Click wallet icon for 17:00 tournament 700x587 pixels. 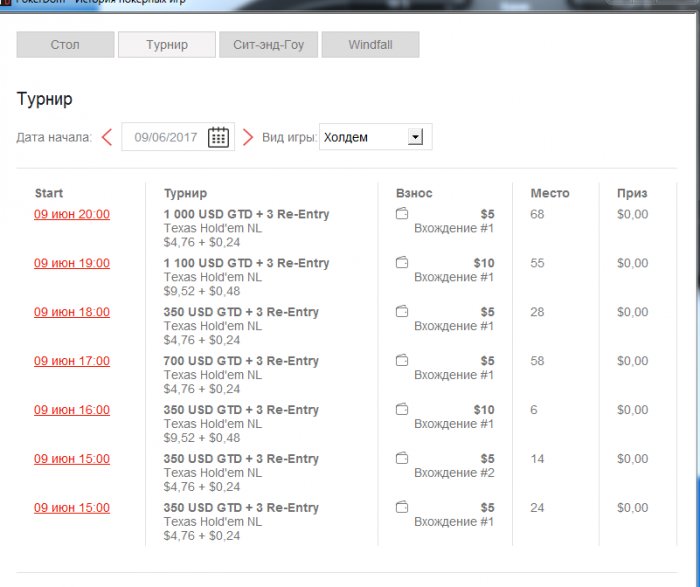pyautogui.click(x=402, y=360)
